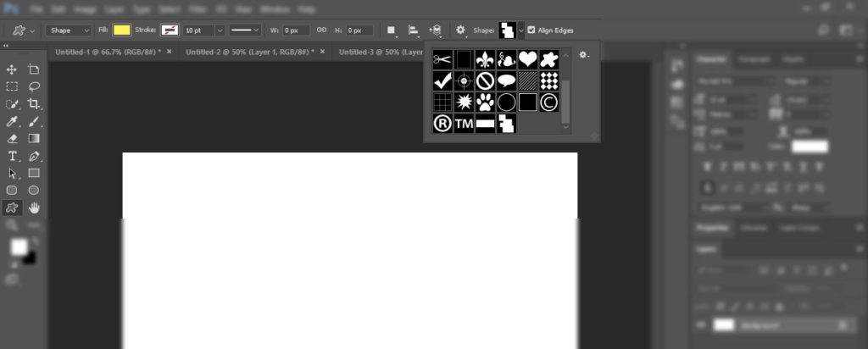Select the Horizontal Type tool

[12, 156]
